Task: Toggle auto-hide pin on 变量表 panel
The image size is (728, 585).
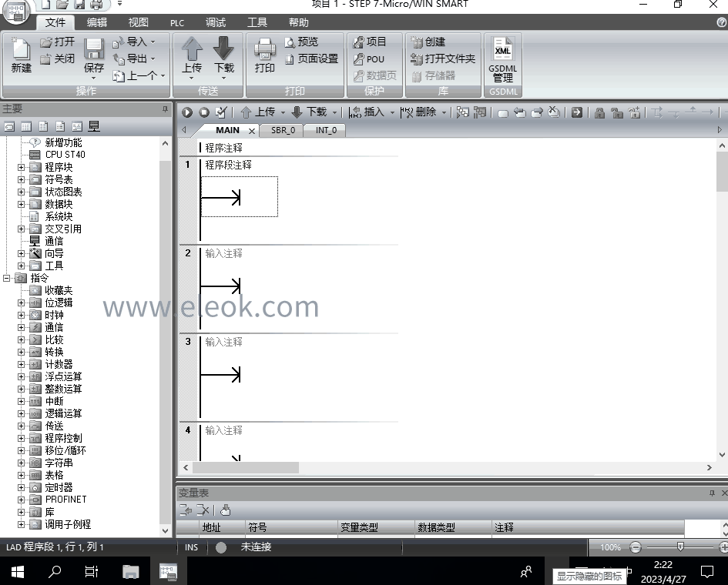Action: (x=713, y=493)
